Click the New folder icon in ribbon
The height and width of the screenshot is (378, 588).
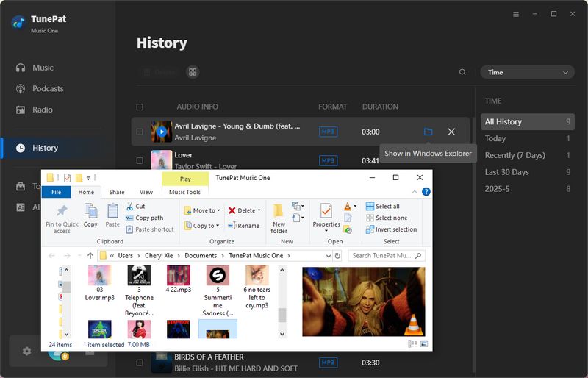(x=279, y=217)
